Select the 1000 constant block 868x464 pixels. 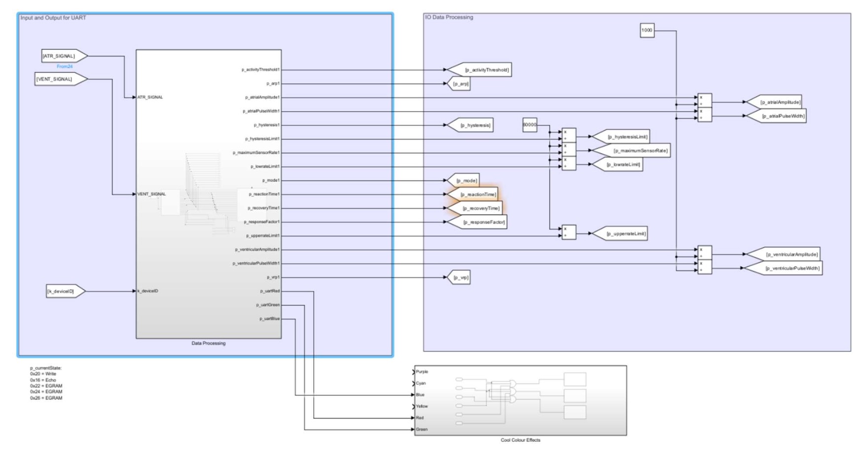[x=647, y=30]
